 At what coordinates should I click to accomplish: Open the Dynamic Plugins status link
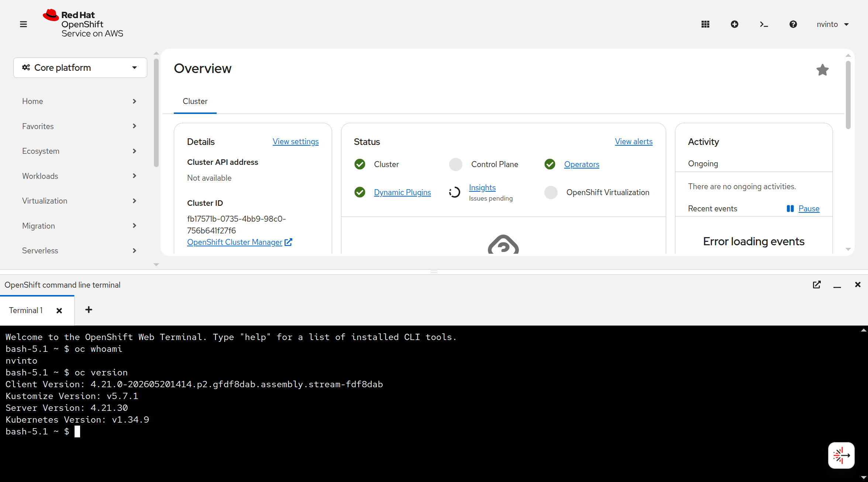coord(402,193)
